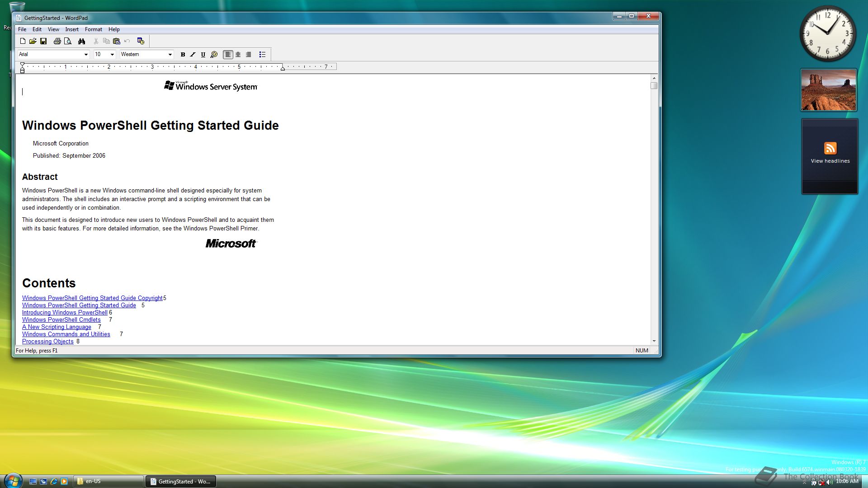Open the Insert menu
This screenshot has height=488, width=868.
tap(72, 29)
